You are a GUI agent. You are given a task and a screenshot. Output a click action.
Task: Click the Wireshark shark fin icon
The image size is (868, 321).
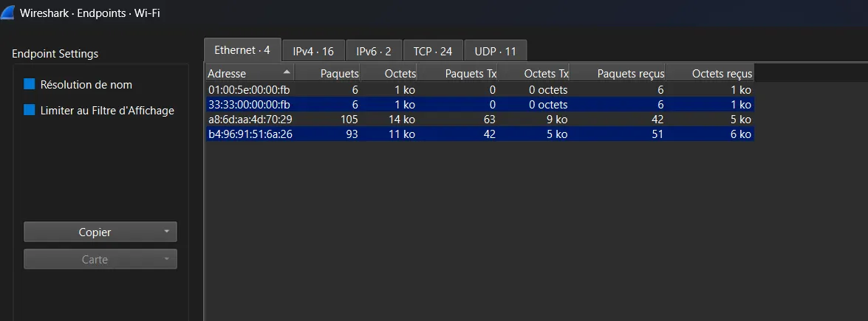[x=11, y=13]
